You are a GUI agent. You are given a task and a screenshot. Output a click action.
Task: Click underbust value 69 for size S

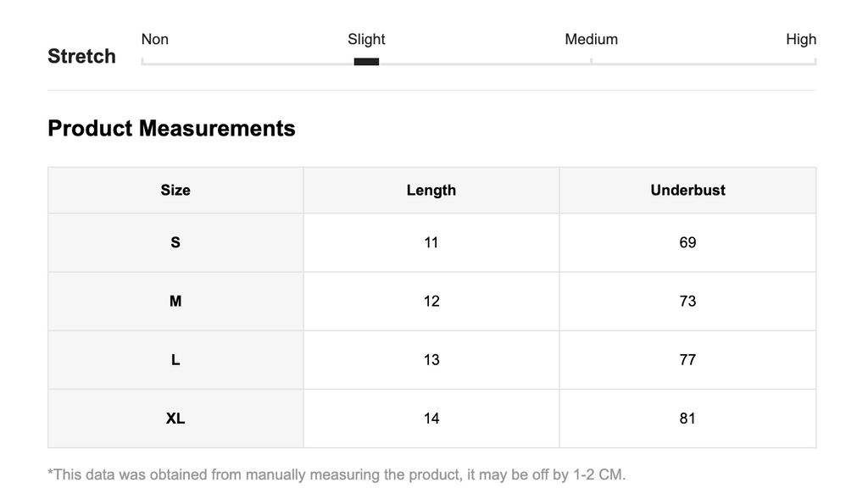(x=687, y=242)
